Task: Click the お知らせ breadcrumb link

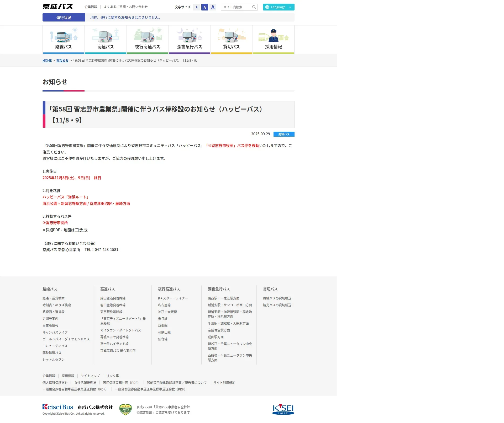Action: [62, 61]
